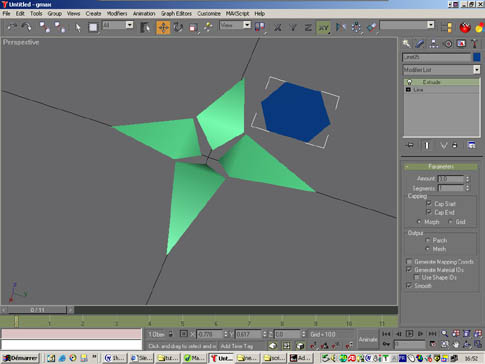Click the Segments spinner arrows

pyautogui.click(x=467, y=188)
